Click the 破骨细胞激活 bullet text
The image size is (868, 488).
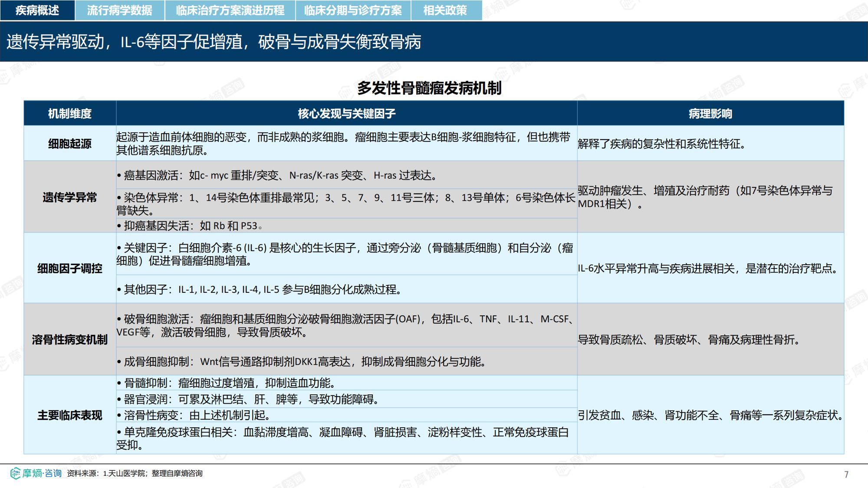346,325
